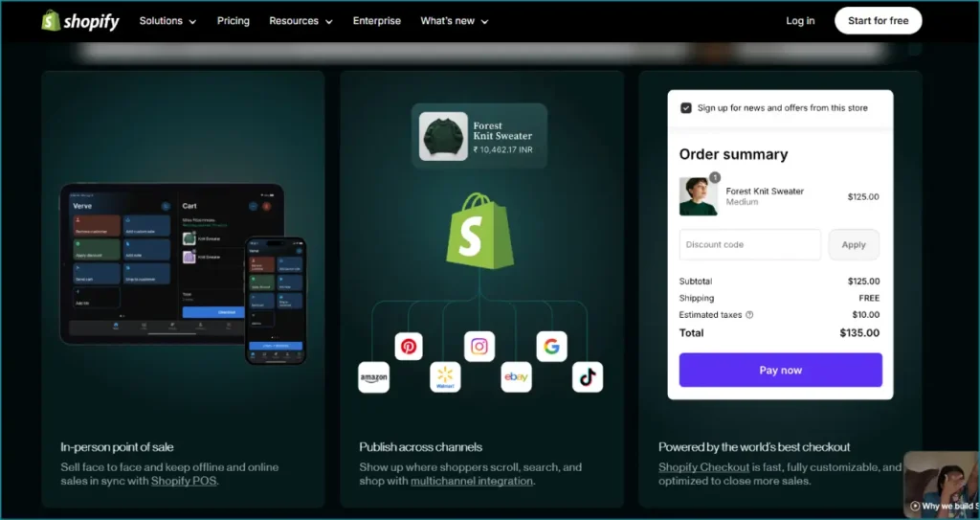Image resolution: width=980 pixels, height=520 pixels.
Task: Open the multichannel integration link
Action: click(x=472, y=481)
